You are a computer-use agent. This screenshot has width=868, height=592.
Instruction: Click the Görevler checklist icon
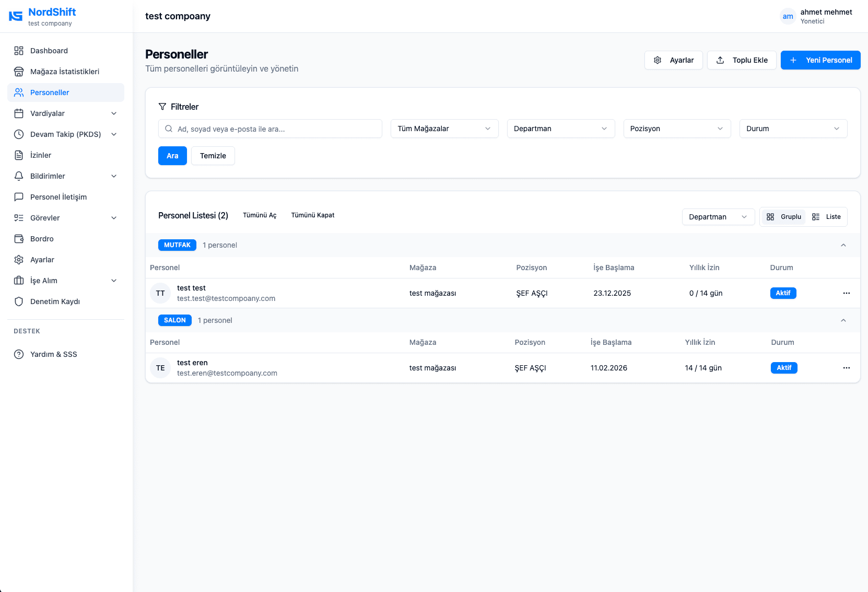(19, 218)
